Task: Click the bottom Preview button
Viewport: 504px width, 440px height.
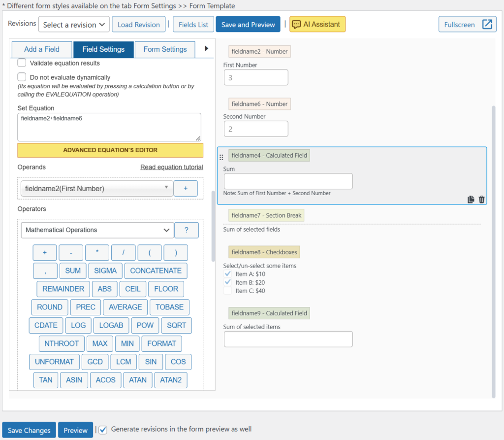Action: tap(75, 430)
